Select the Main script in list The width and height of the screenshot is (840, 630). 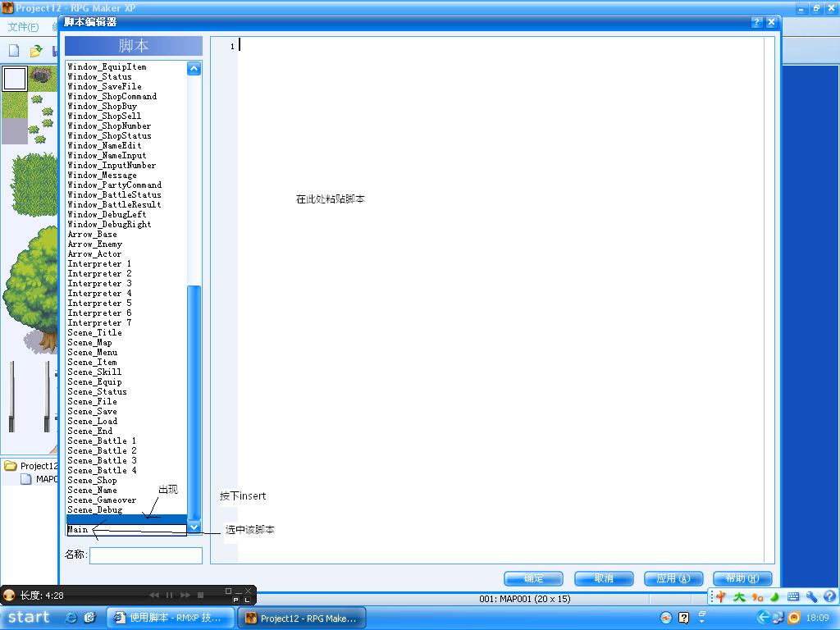click(127, 529)
